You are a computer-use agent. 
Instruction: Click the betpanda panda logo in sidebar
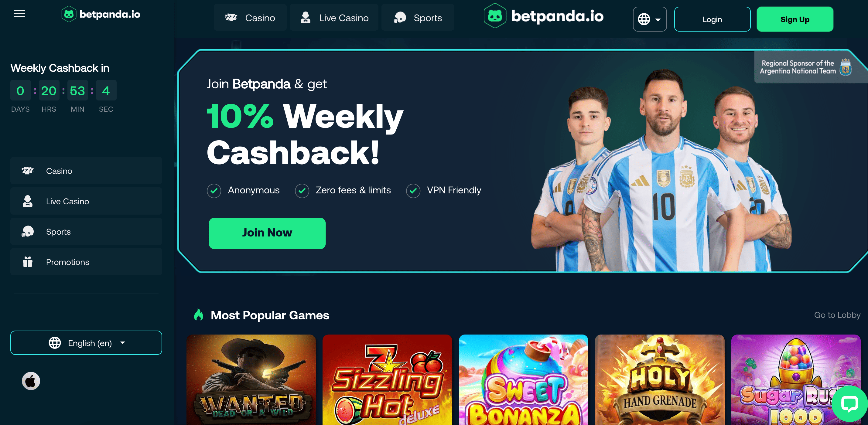tap(69, 14)
